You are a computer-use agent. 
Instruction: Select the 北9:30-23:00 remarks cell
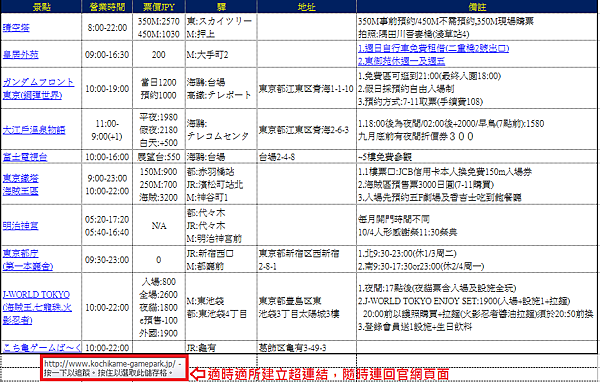pyautogui.click(x=477, y=260)
